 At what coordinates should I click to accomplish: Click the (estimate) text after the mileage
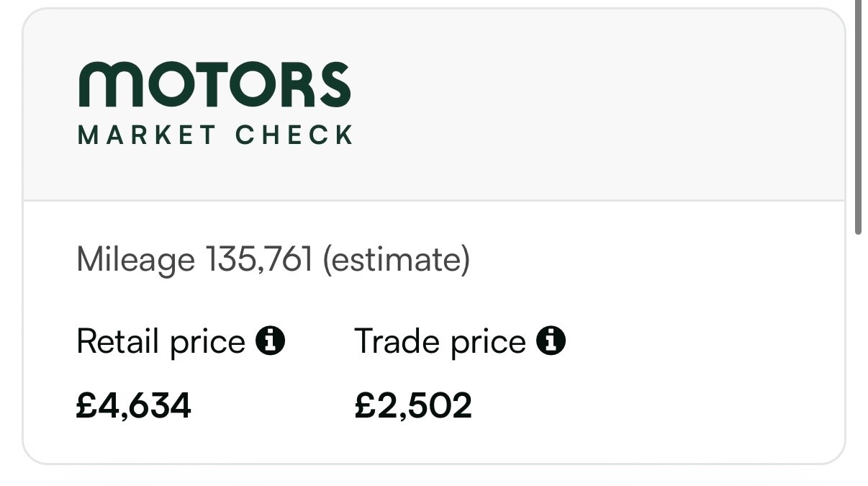396,260
